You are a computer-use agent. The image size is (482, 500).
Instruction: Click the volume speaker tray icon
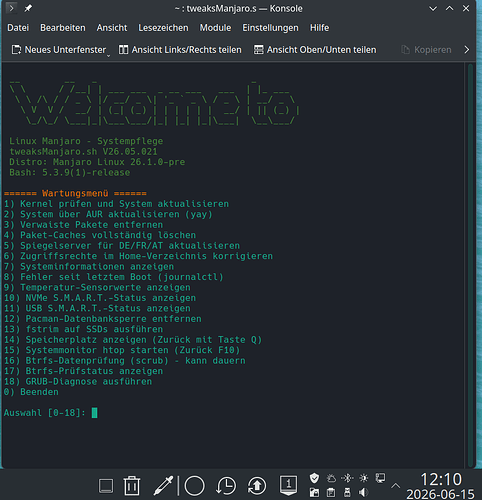363,492
